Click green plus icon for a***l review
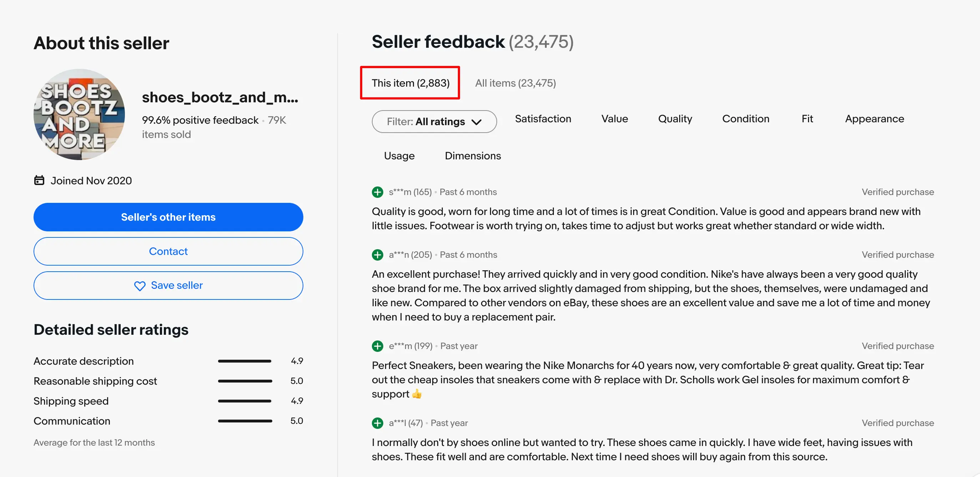 coord(377,423)
